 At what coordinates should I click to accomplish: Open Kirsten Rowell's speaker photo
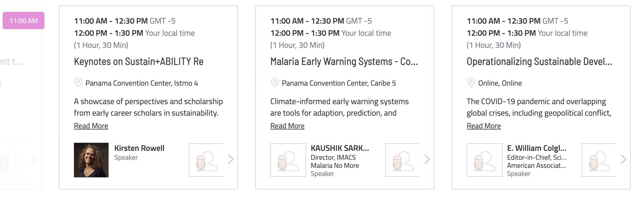(x=91, y=160)
